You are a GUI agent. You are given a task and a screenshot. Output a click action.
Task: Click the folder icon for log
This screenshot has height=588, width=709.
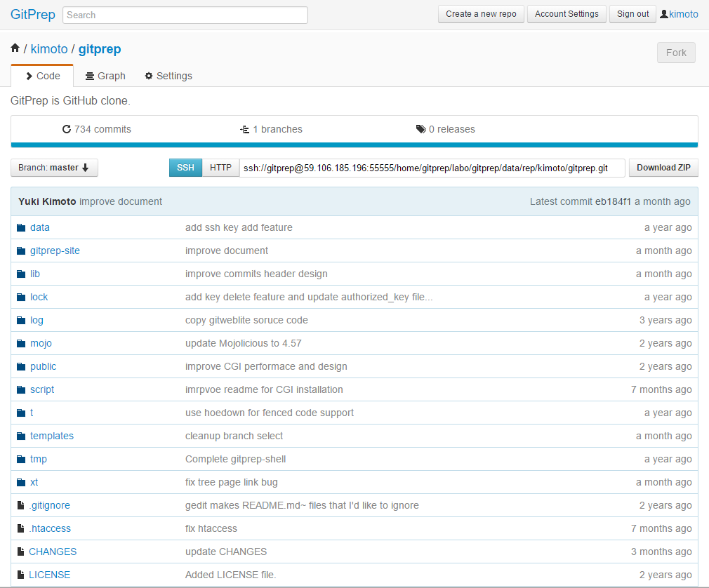[x=21, y=320]
